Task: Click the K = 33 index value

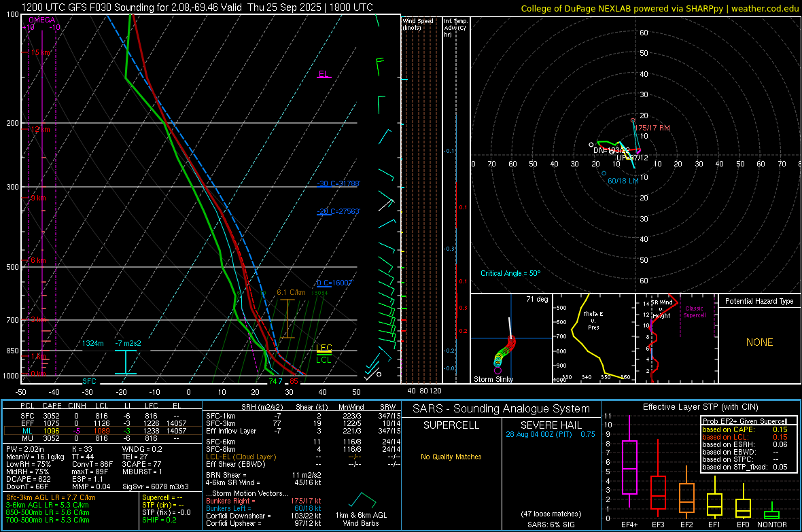Action: coord(82,449)
